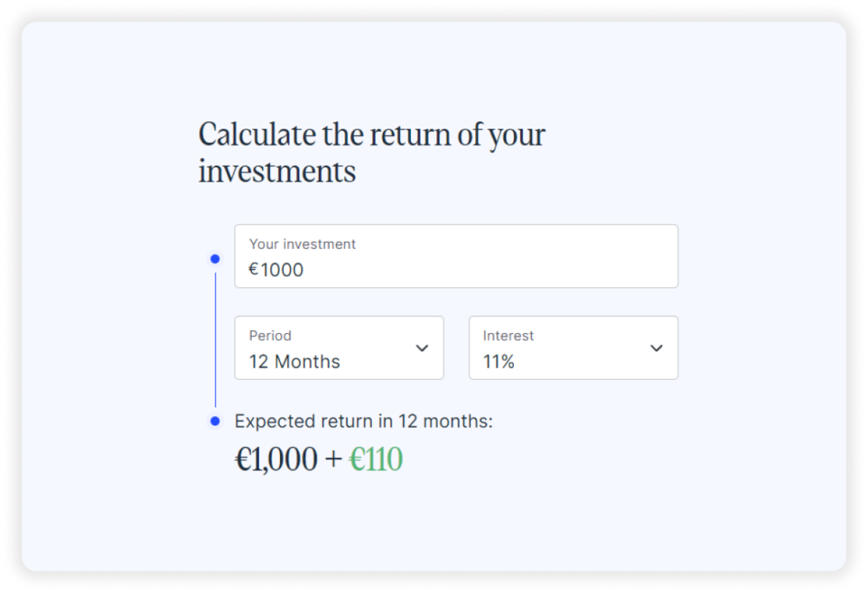Click the Interest dropdown chevron arrow
The width and height of the screenshot is (868, 593).
click(657, 348)
